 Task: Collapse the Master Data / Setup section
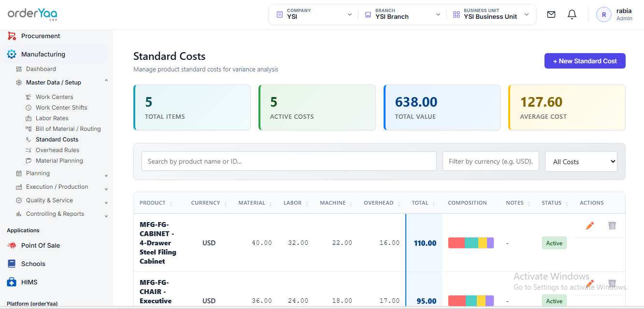(x=106, y=80)
